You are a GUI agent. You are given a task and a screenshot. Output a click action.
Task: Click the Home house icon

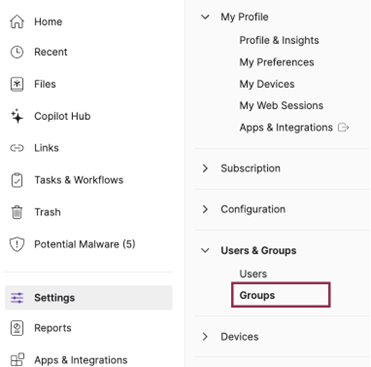[x=17, y=22]
